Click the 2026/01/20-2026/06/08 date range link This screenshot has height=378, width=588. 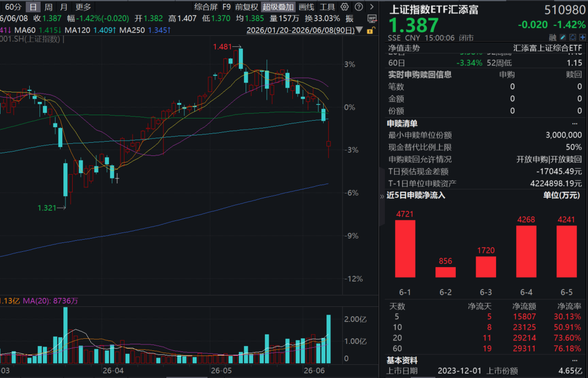click(x=301, y=30)
